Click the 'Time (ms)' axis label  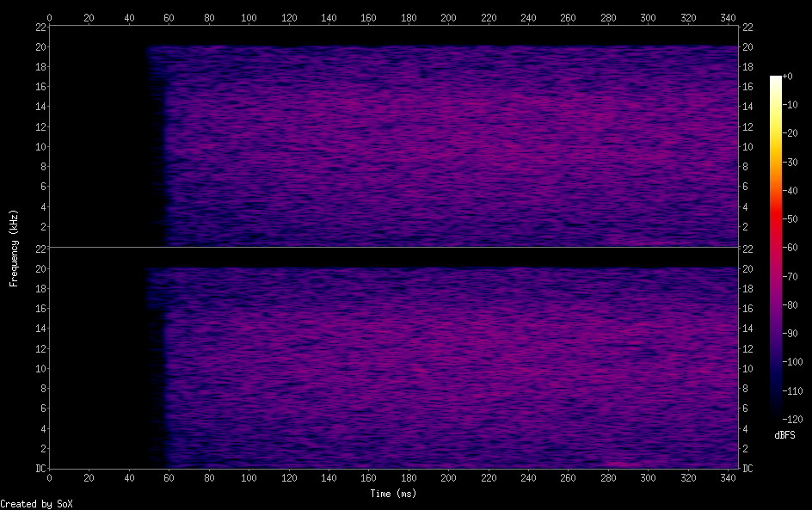pos(393,493)
